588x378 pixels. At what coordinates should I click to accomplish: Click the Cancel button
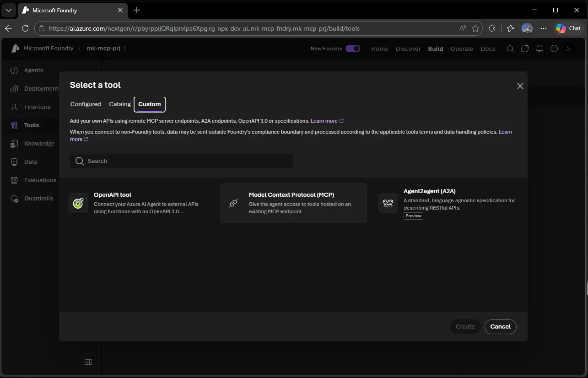(x=501, y=327)
